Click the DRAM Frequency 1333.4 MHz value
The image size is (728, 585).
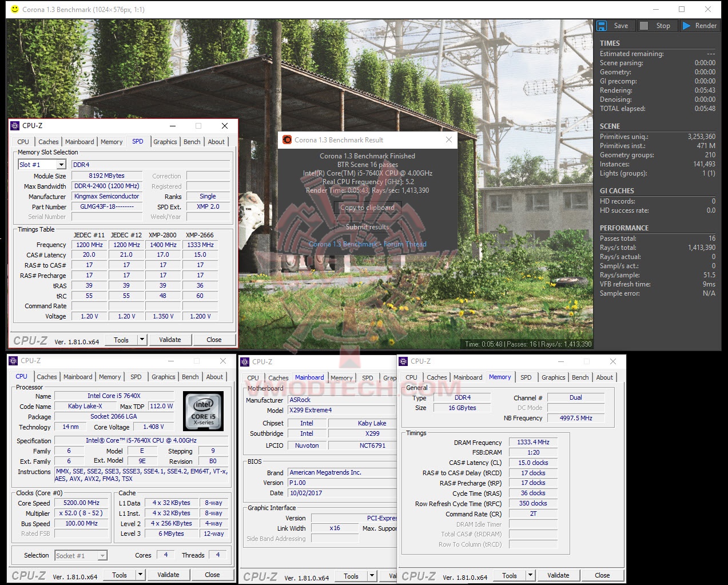[x=533, y=443]
